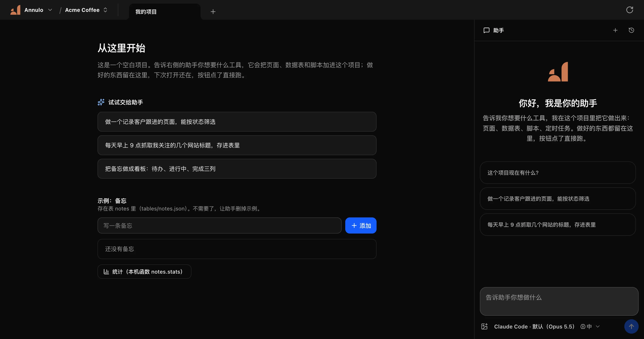Open the Annulo workspace dropdown chevron
644x339 pixels.
[50, 10]
